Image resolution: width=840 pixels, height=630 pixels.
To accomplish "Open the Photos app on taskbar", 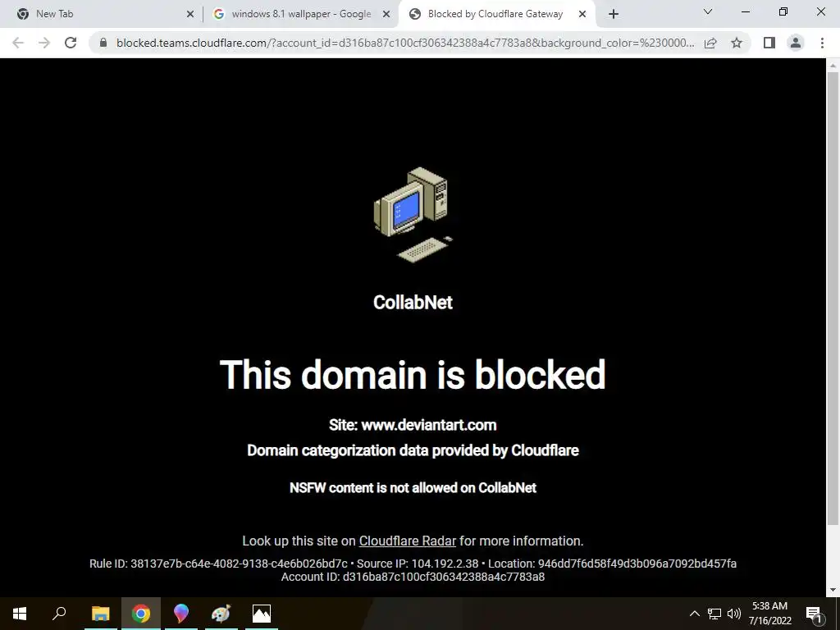I will (262, 614).
